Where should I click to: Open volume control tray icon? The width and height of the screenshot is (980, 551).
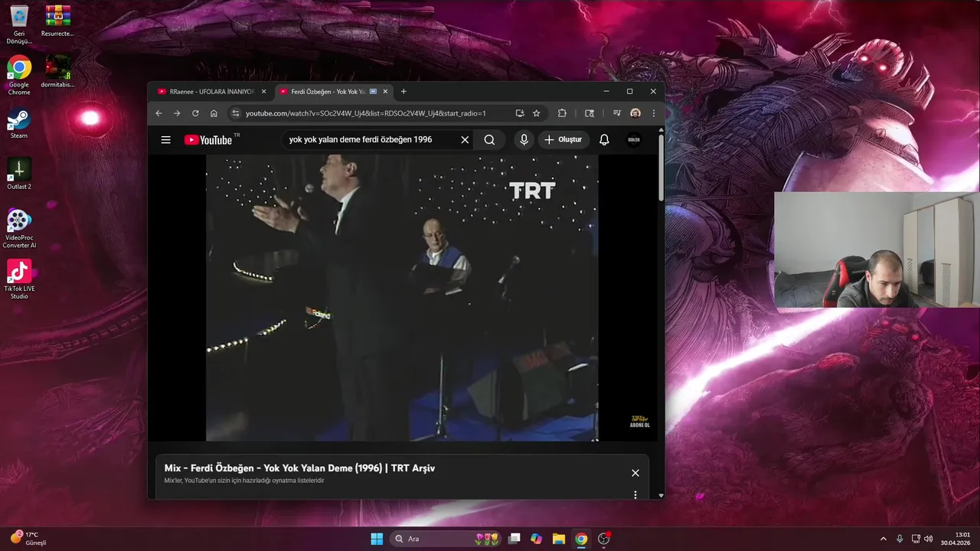tap(929, 539)
